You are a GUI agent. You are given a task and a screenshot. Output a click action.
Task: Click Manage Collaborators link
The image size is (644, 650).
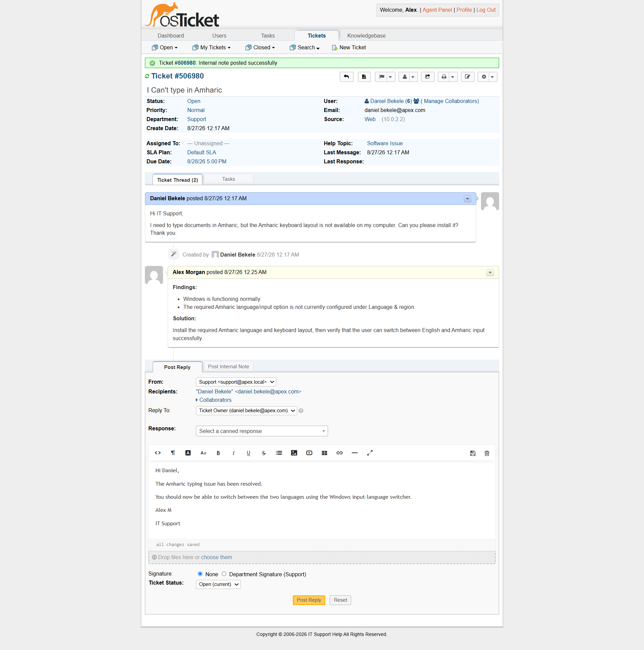(449, 101)
